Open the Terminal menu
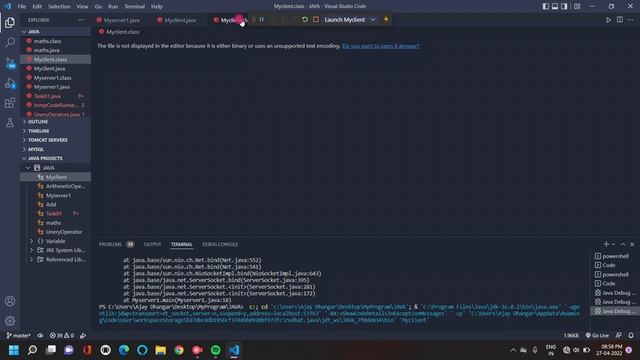This screenshot has width=640, height=360. pos(134,7)
